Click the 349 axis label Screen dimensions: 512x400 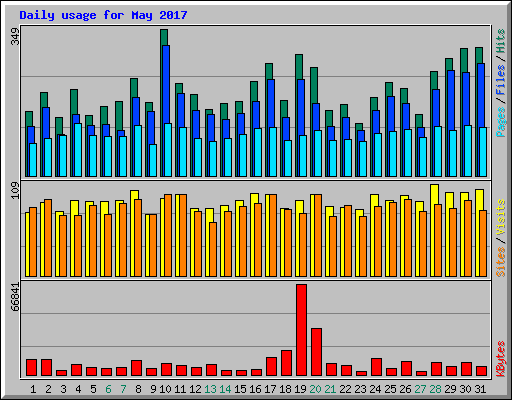coord(15,37)
